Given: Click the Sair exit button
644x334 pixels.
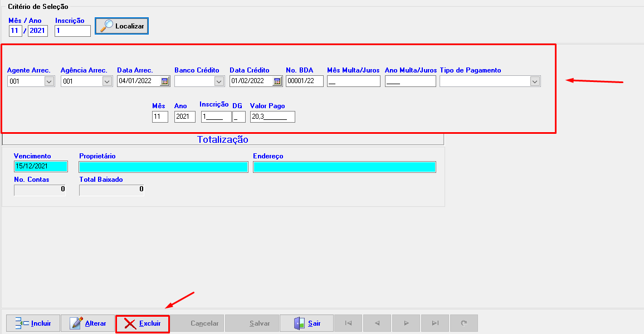Looking at the screenshot, I should [307, 323].
